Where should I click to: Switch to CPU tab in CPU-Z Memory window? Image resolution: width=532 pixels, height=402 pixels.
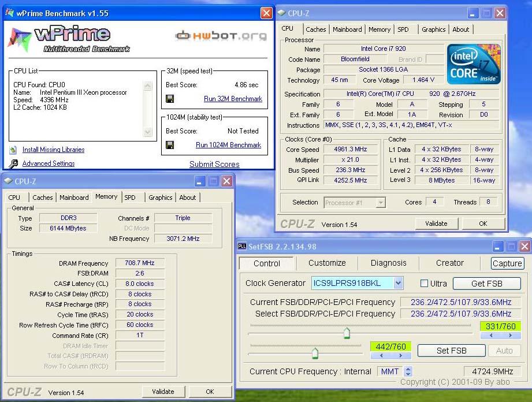pos(14,198)
